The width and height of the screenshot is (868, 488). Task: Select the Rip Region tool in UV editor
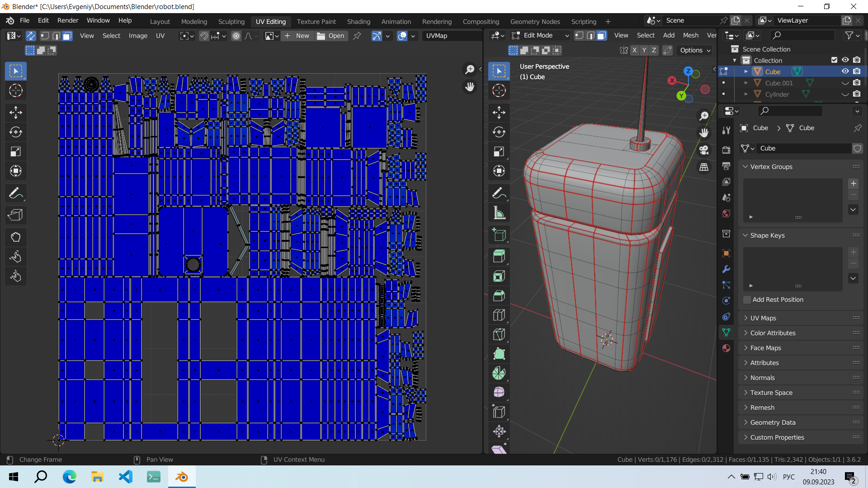16,215
